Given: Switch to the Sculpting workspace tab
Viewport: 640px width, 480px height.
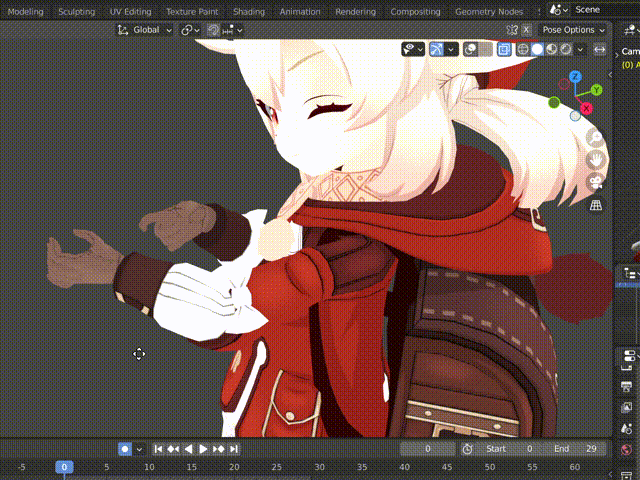Looking at the screenshot, I should 77,11.
